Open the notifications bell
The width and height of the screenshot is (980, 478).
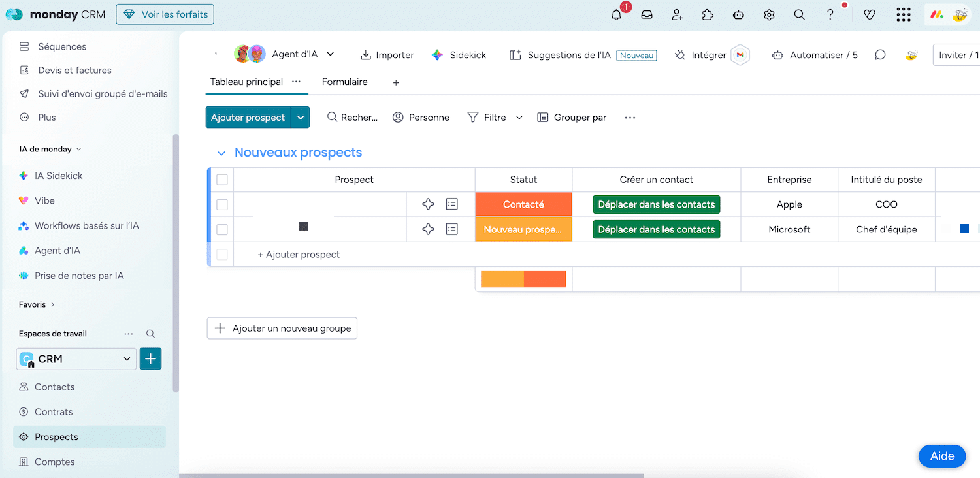pyautogui.click(x=616, y=15)
